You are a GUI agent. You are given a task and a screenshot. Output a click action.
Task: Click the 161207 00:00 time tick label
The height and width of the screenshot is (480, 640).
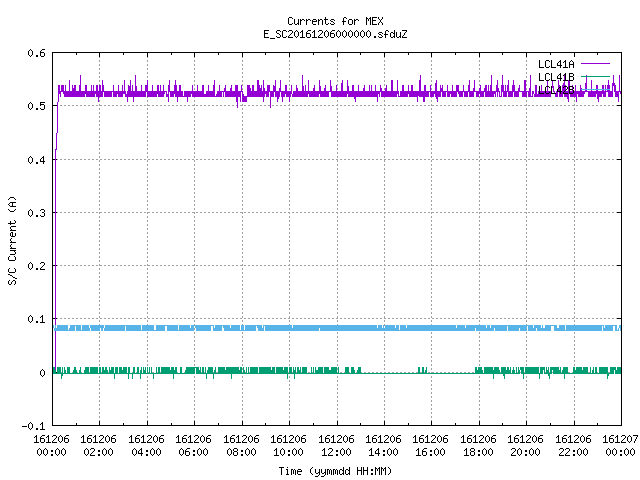[x=620, y=446]
